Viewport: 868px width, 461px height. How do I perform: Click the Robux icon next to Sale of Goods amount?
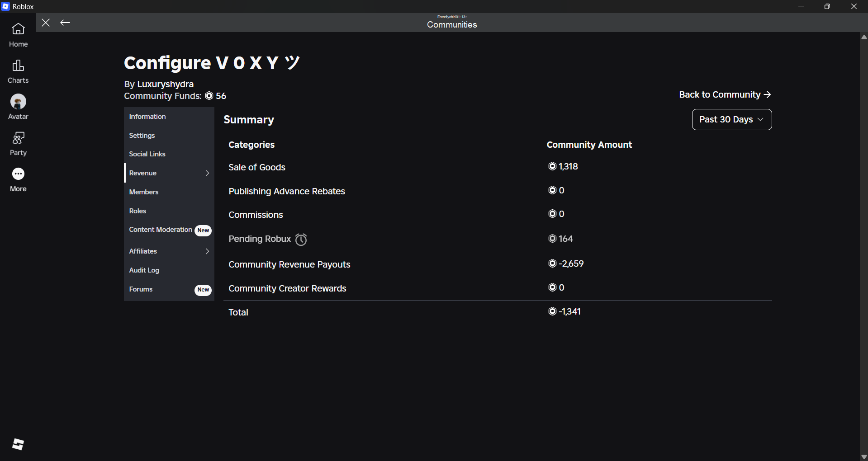point(552,166)
